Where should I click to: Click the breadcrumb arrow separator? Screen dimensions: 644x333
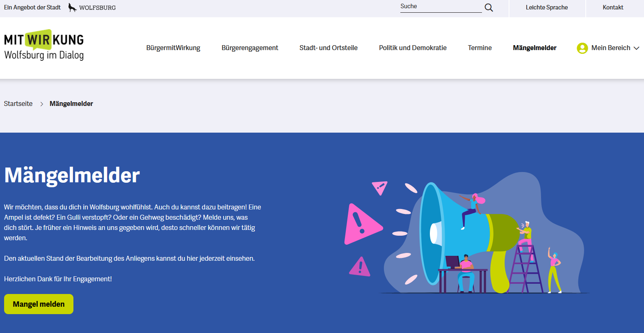pyautogui.click(x=41, y=104)
